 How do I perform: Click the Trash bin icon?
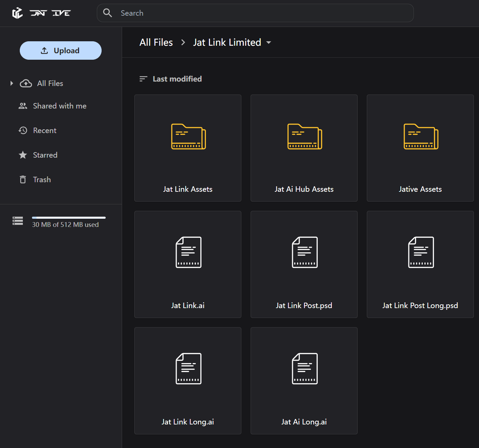point(23,179)
